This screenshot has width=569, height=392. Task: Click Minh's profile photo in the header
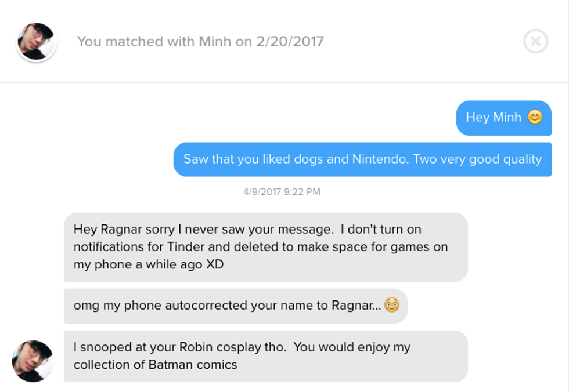pyautogui.click(x=36, y=42)
